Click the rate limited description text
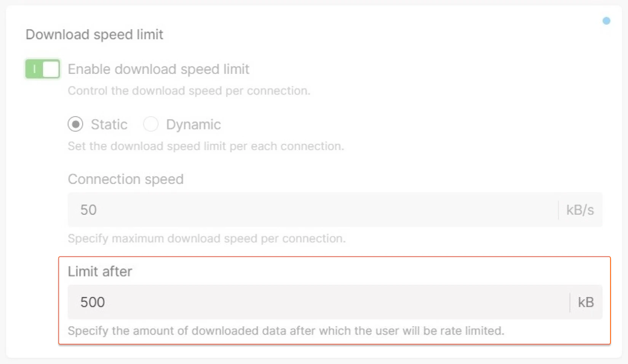628x364 pixels. 286,330
